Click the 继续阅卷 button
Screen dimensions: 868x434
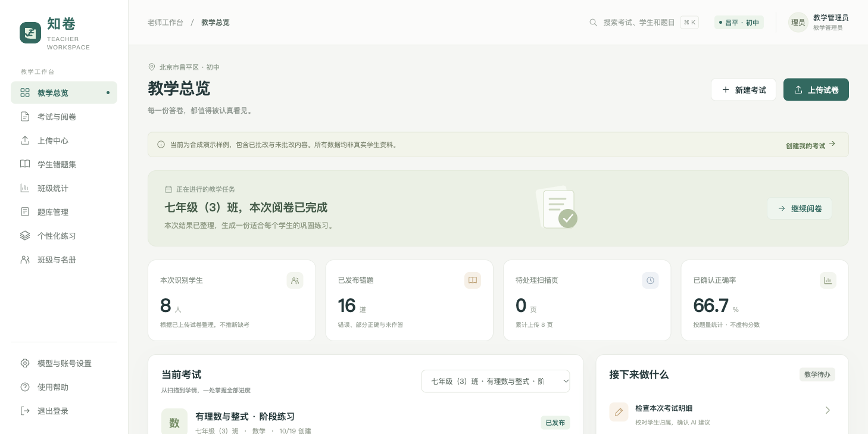pos(800,208)
